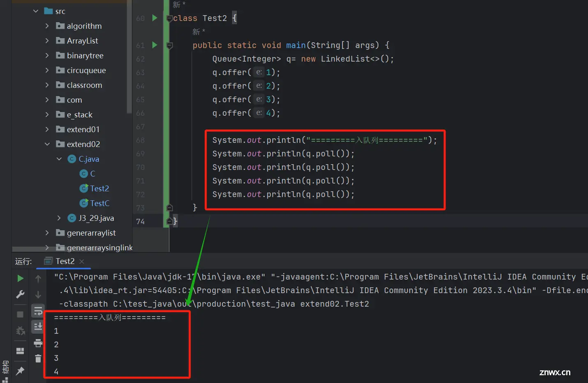This screenshot has width=588, height=383.
Task: Pin the run tab
Action: point(20,371)
